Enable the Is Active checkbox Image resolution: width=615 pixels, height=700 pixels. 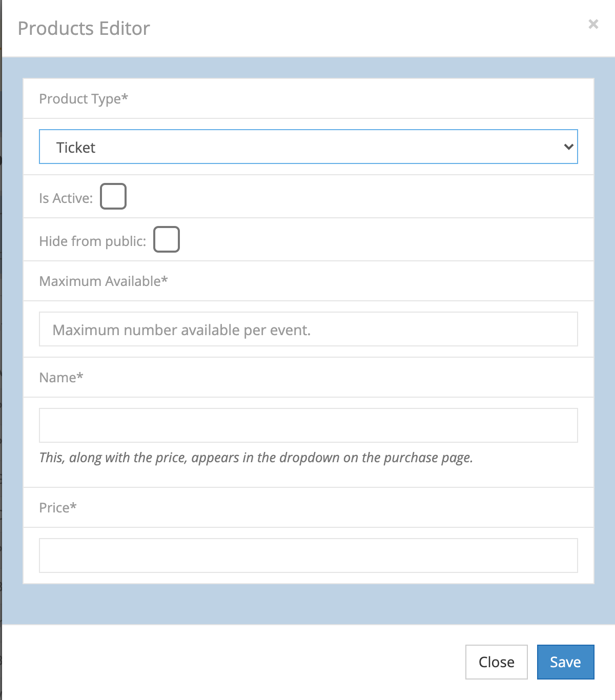click(113, 196)
